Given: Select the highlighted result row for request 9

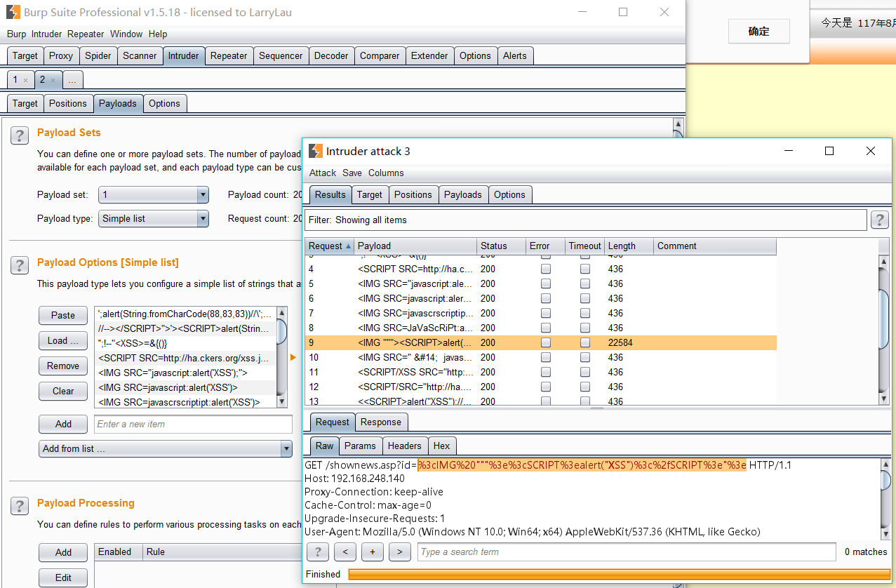Looking at the screenshot, I should [540, 342].
